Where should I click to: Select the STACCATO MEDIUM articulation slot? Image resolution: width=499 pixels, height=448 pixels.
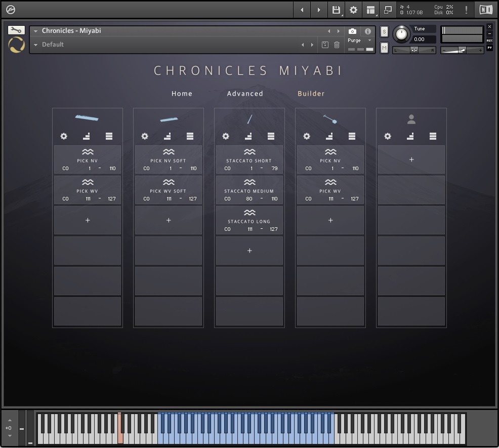(249, 190)
